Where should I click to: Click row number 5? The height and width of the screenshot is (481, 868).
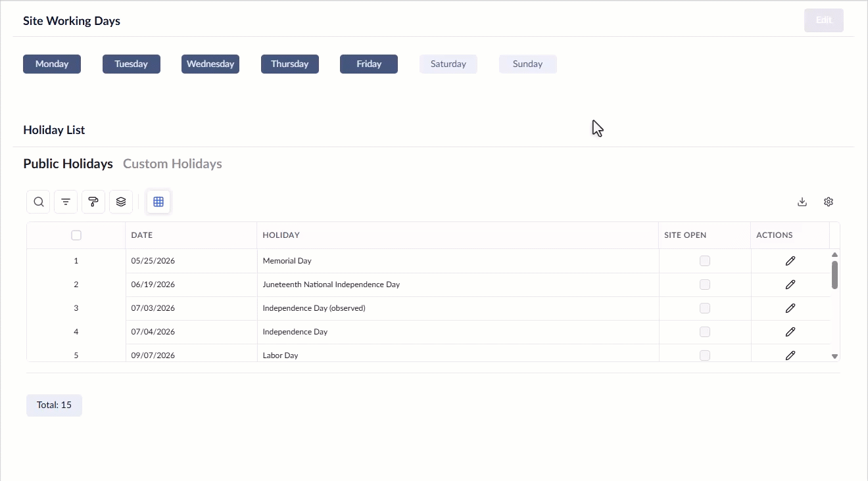(76, 355)
